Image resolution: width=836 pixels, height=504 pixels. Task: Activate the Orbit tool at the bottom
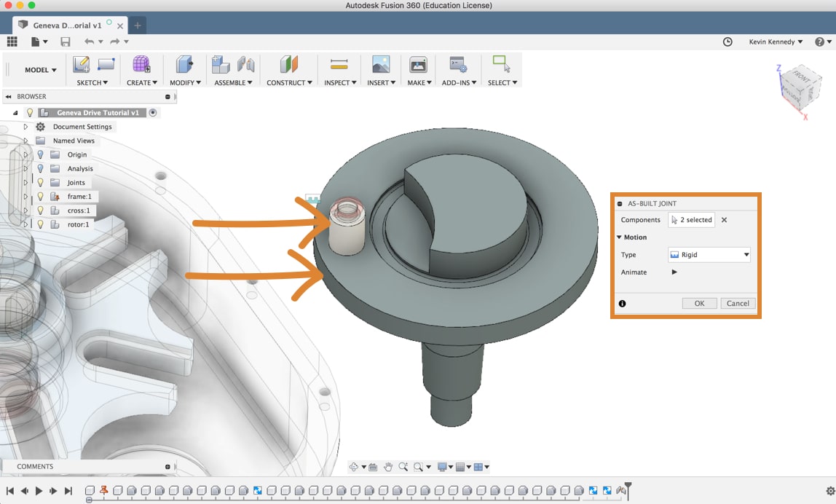(x=355, y=467)
